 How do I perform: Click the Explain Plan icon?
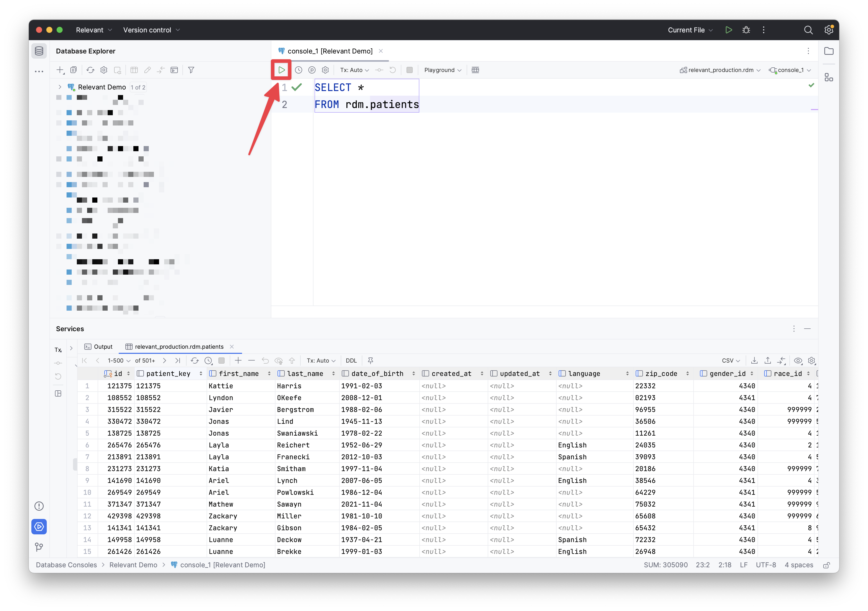coord(312,70)
